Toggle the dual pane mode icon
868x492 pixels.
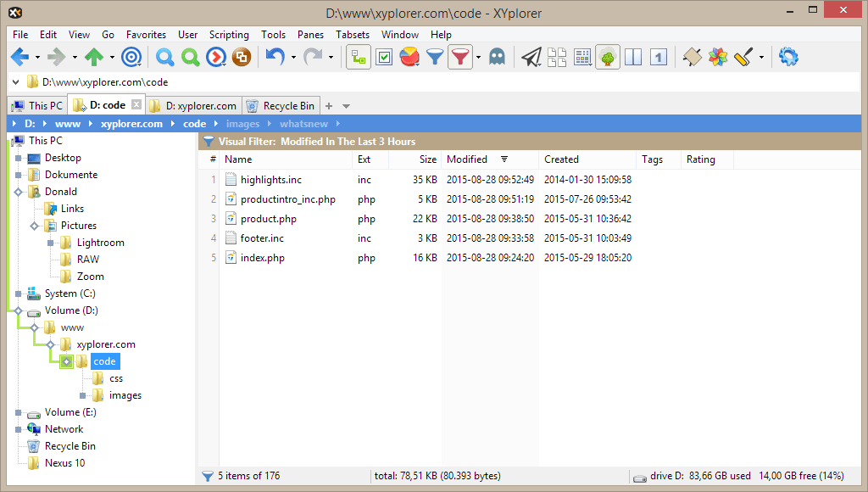coord(633,57)
